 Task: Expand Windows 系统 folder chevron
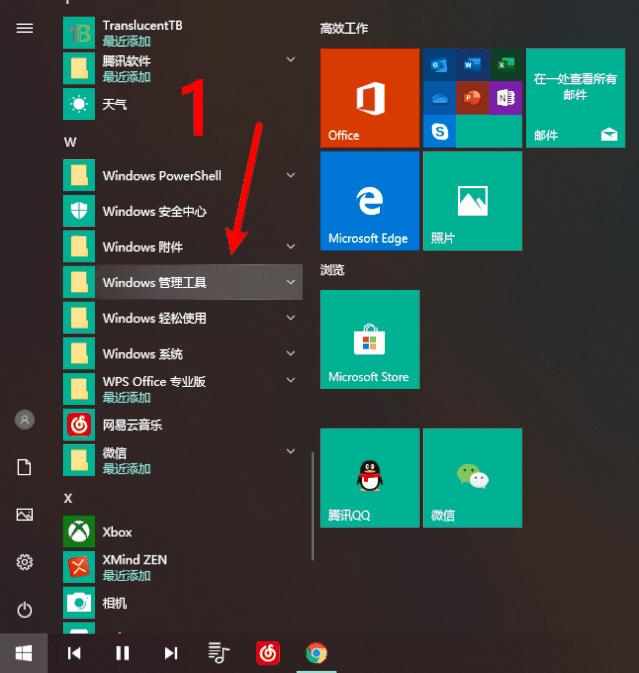(291, 353)
